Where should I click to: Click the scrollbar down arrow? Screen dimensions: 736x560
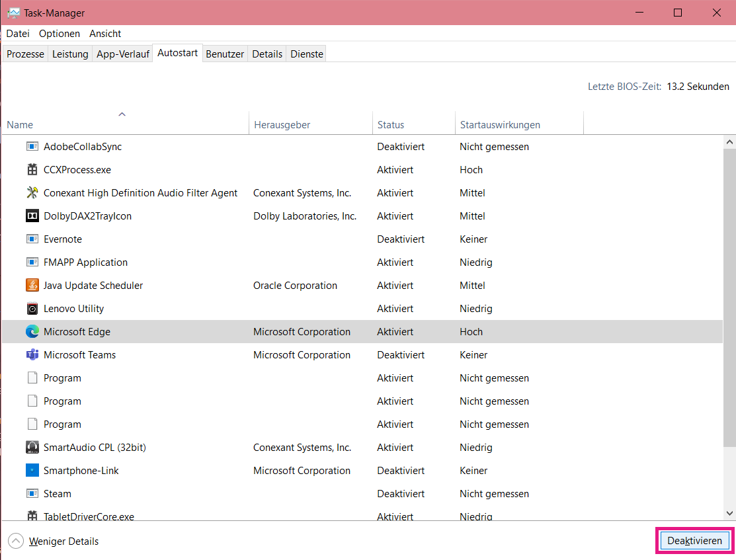[729, 513]
